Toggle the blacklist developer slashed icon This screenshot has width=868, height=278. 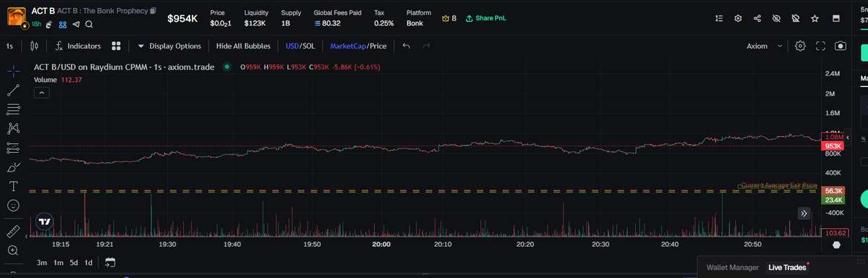point(796,18)
